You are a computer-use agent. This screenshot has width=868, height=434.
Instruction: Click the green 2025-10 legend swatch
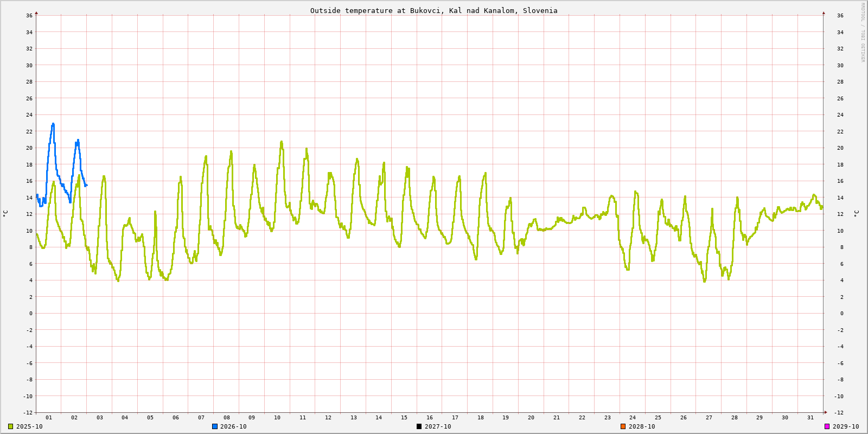(10, 426)
